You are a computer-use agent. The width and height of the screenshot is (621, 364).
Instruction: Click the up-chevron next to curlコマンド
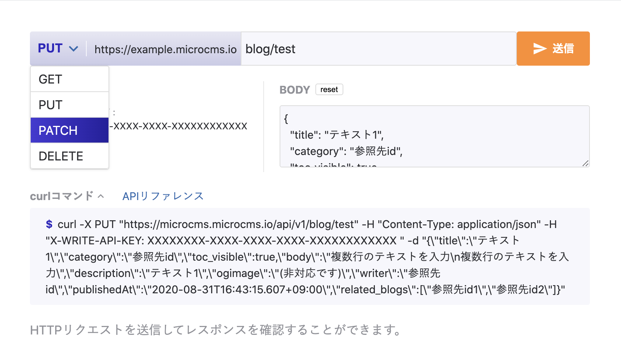click(x=101, y=196)
